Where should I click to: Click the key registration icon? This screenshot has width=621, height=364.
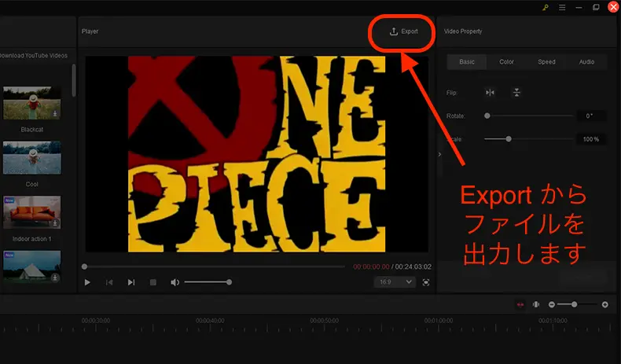pyautogui.click(x=546, y=8)
